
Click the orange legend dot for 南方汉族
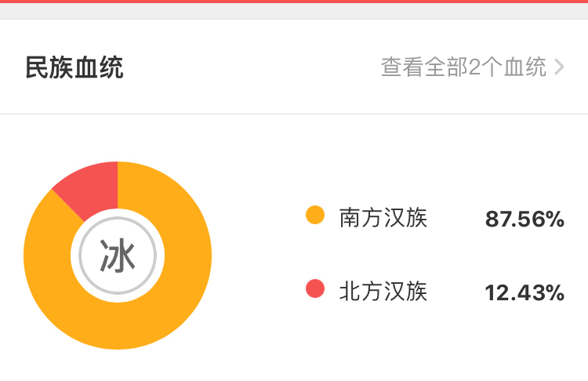[315, 215]
